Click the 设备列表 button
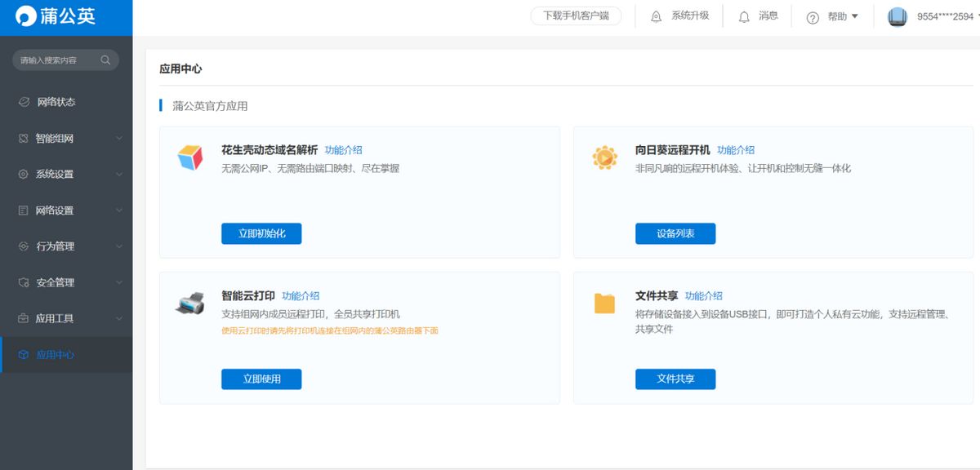 675,233
